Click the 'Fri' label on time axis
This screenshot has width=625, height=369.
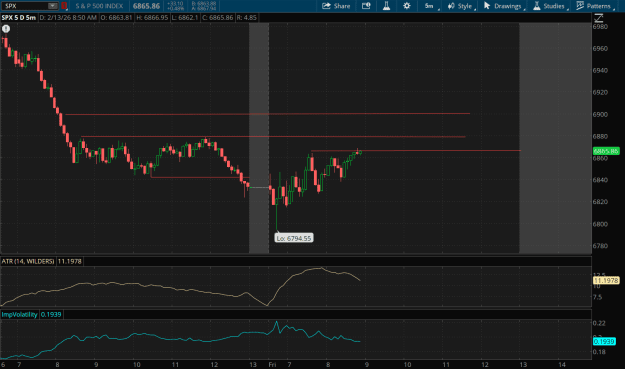point(272,365)
